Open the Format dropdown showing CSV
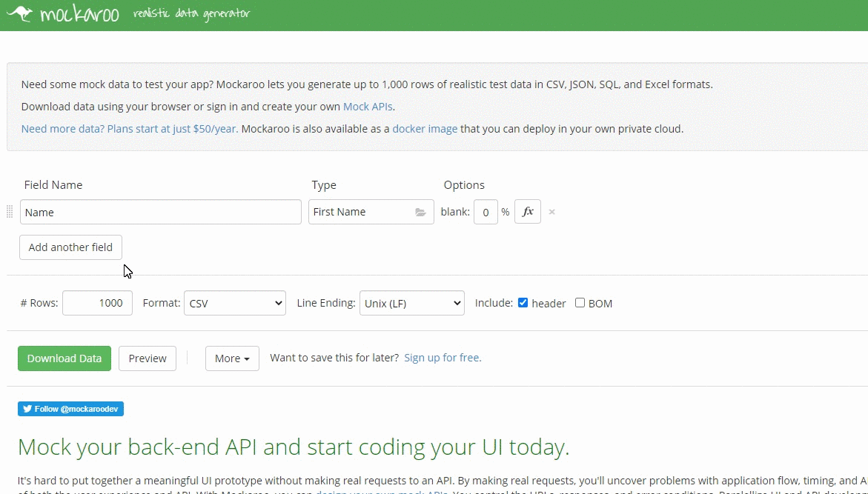The image size is (868, 494). [x=235, y=303]
